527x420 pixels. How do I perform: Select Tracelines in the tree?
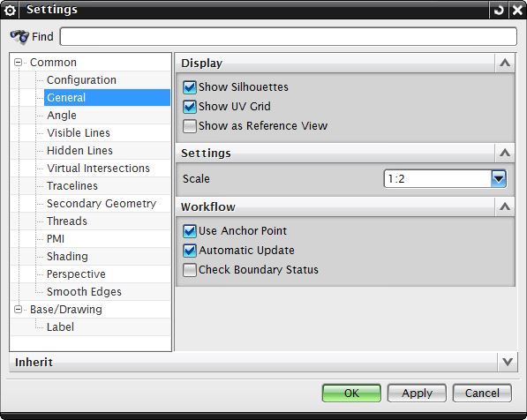pyautogui.click(x=72, y=186)
